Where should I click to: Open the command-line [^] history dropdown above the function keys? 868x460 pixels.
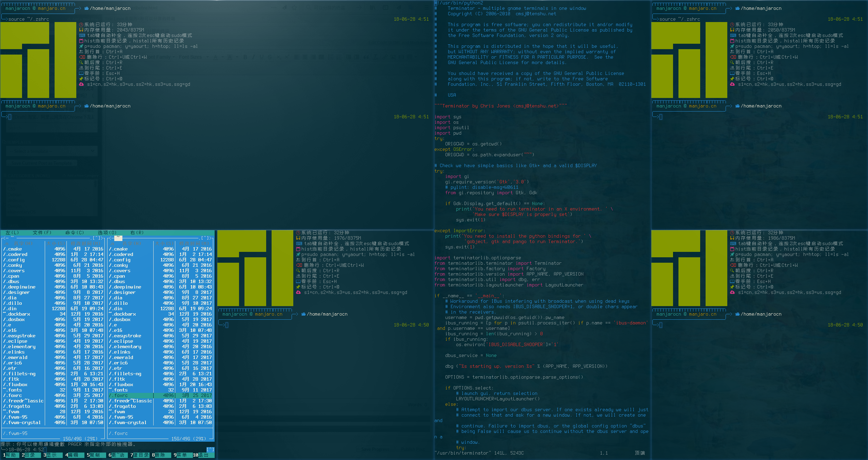(x=210, y=449)
